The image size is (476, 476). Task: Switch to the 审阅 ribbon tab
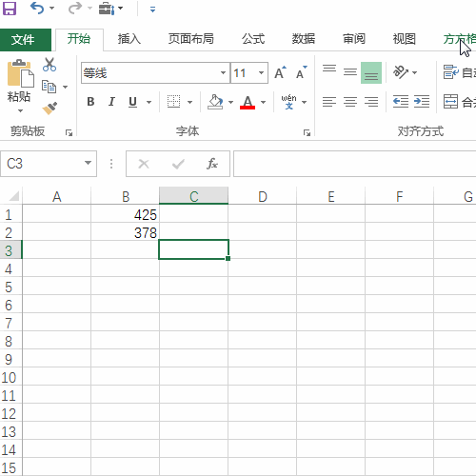click(x=354, y=39)
